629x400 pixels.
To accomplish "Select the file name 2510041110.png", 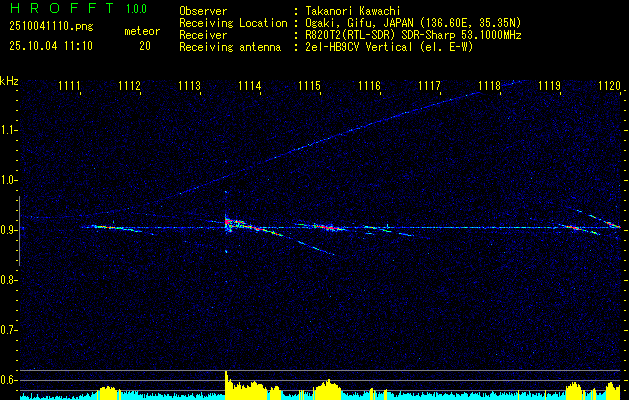I will click(x=51, y=26).
